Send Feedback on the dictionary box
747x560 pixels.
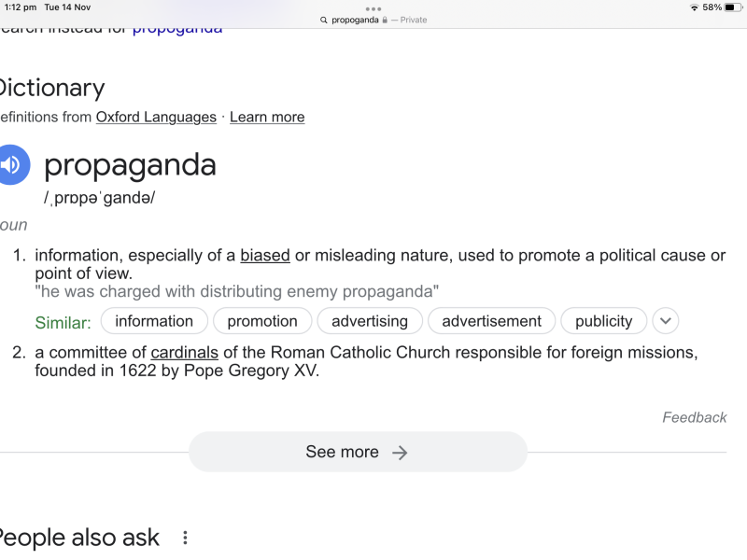click(x=694, y=417)
